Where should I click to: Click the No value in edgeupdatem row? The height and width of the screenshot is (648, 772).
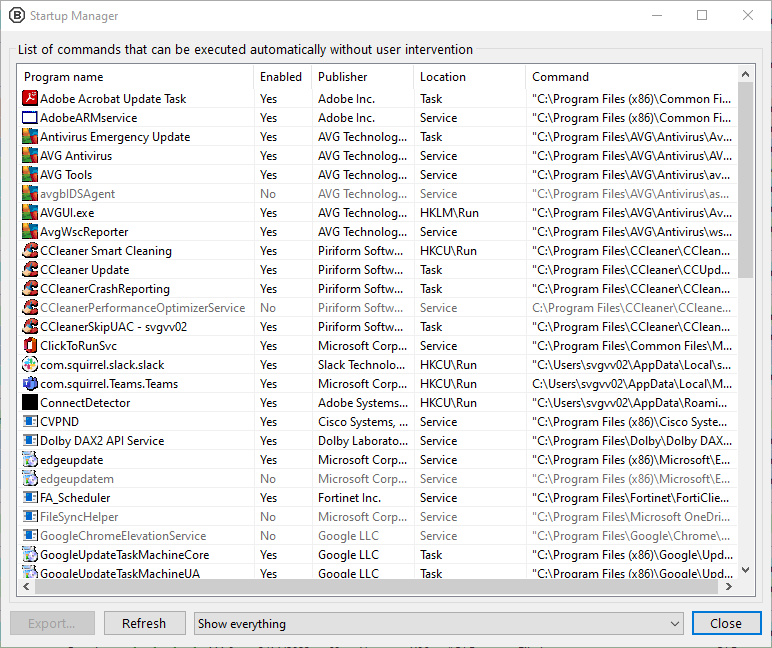(268, 479)
